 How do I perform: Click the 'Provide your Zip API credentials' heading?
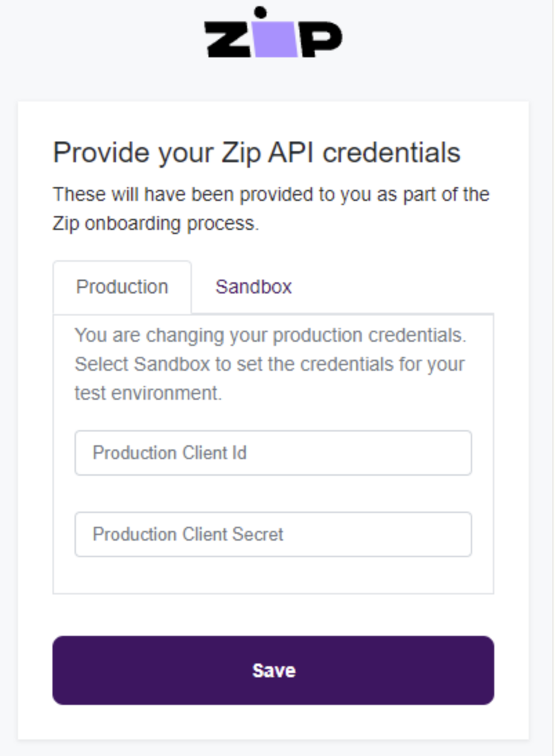pos(257,153)
